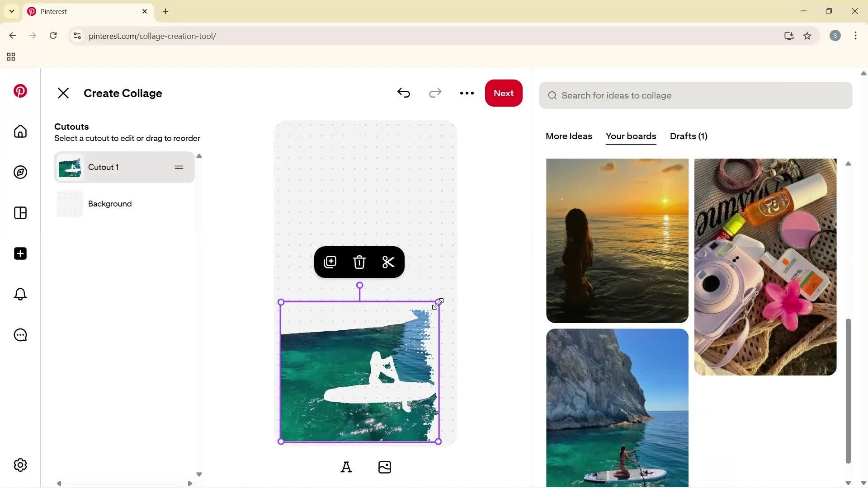Open settings at the sidebar bottom
Image resolution: width=868 pixels, height=488 pixels.
(x=20, y=465)
